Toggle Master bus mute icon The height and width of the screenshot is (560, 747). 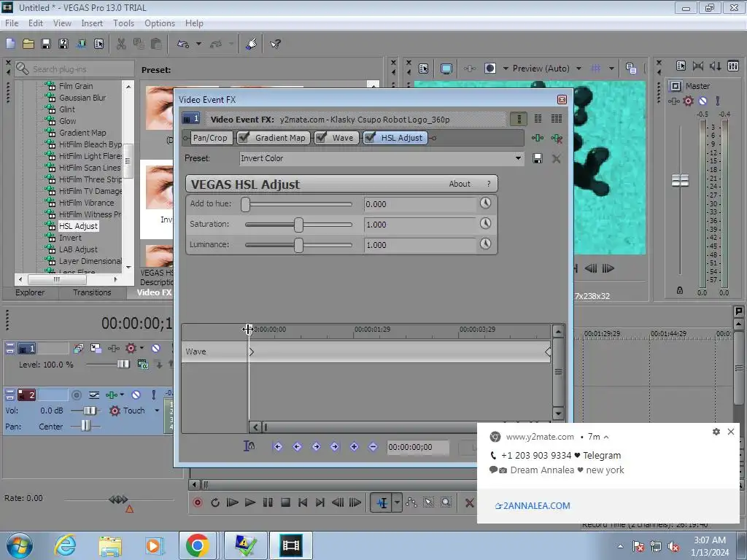(x=703, y=101)
